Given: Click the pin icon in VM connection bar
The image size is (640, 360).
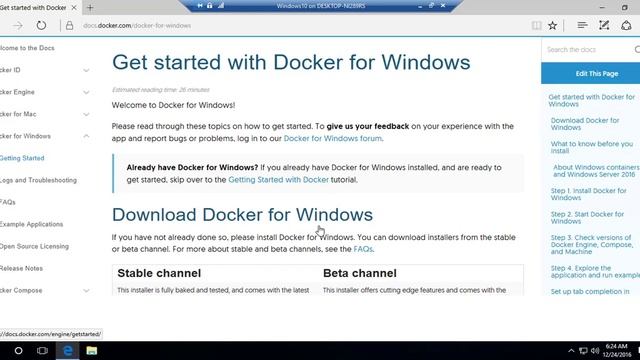Looking at the screenshot, I should [x=200, y=6].
